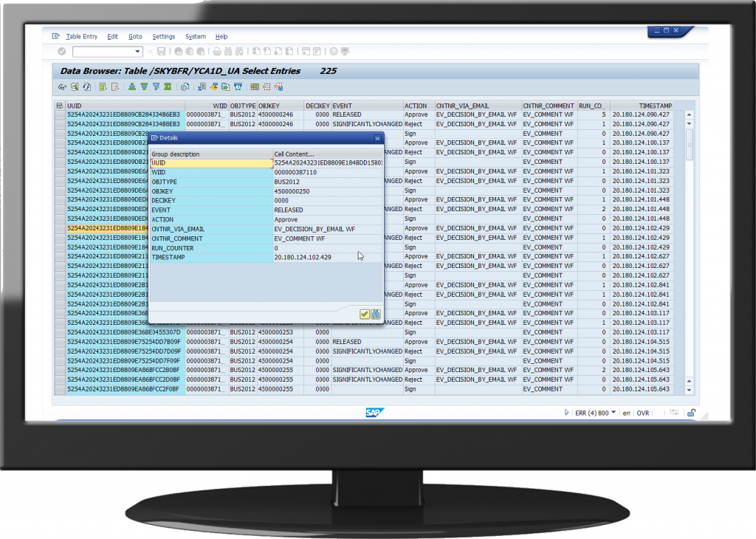Viewport: 756px width, 539px height.
Task: Go to the first page using the toolbar icon
Action: (x=256, y=51)
